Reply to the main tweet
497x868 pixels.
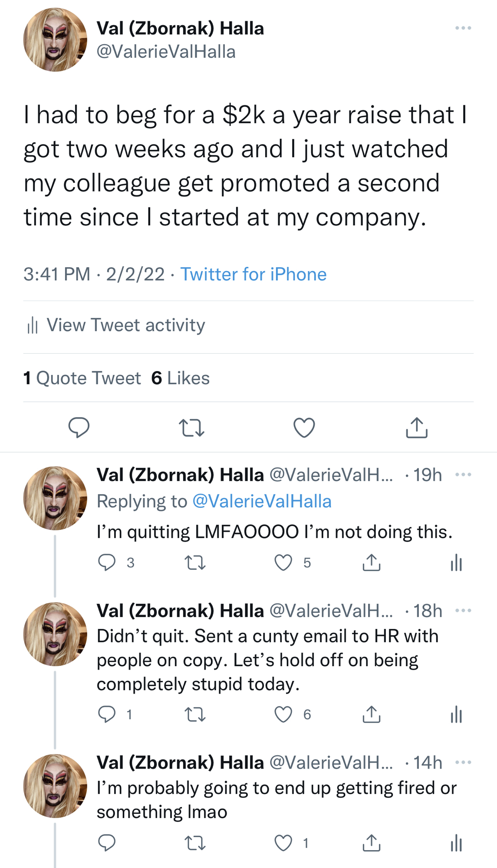(x=79, y=427)
